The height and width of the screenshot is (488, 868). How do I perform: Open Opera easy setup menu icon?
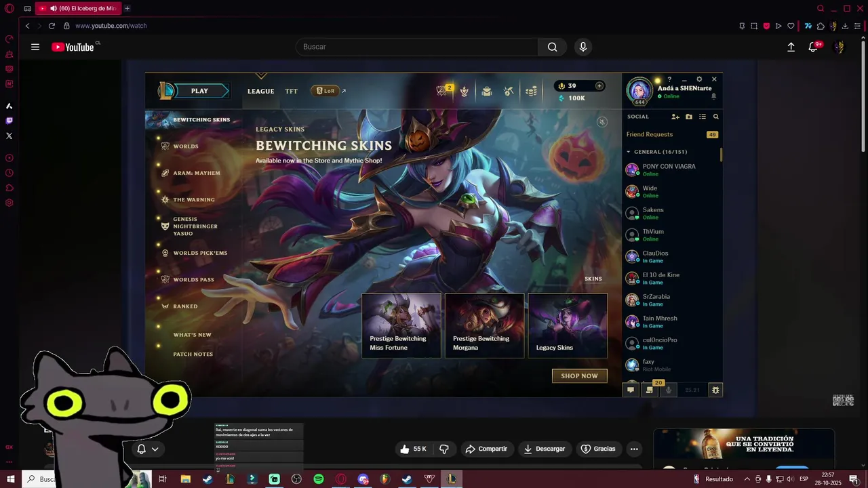coord(857,26)
